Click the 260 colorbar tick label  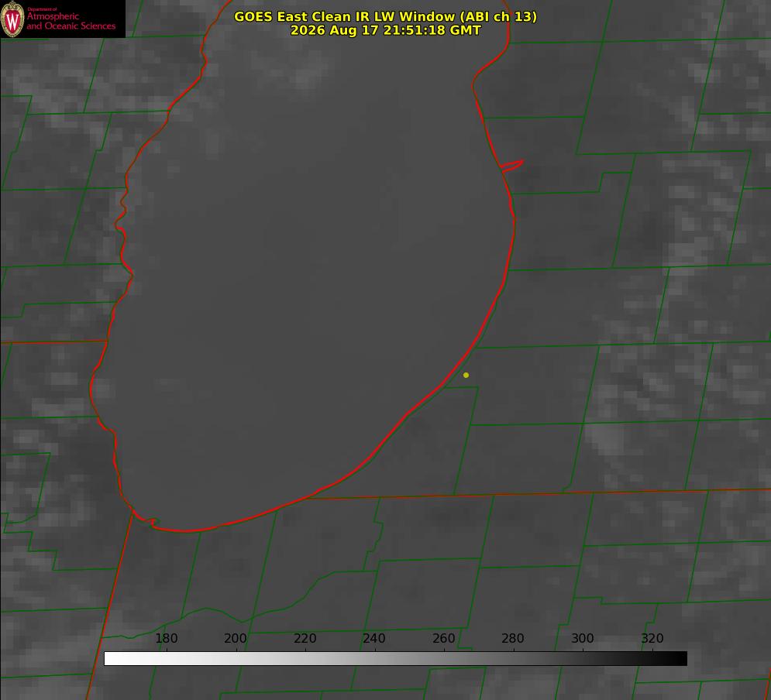[443, 639]
